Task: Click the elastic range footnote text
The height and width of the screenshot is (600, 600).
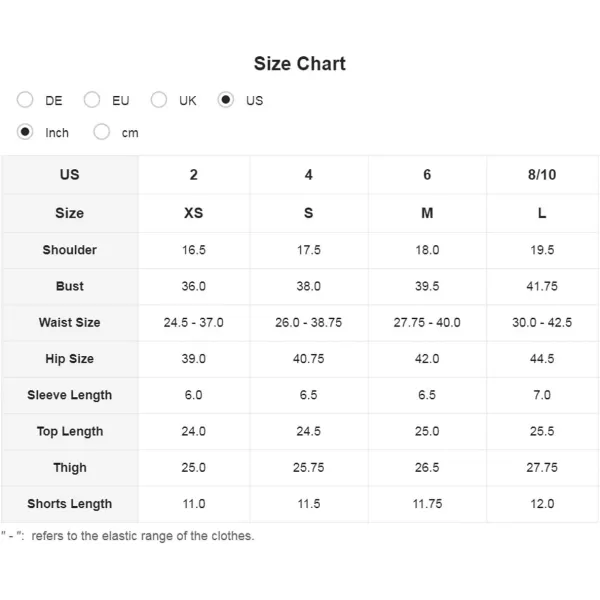Action: click(x=128, y=536)
